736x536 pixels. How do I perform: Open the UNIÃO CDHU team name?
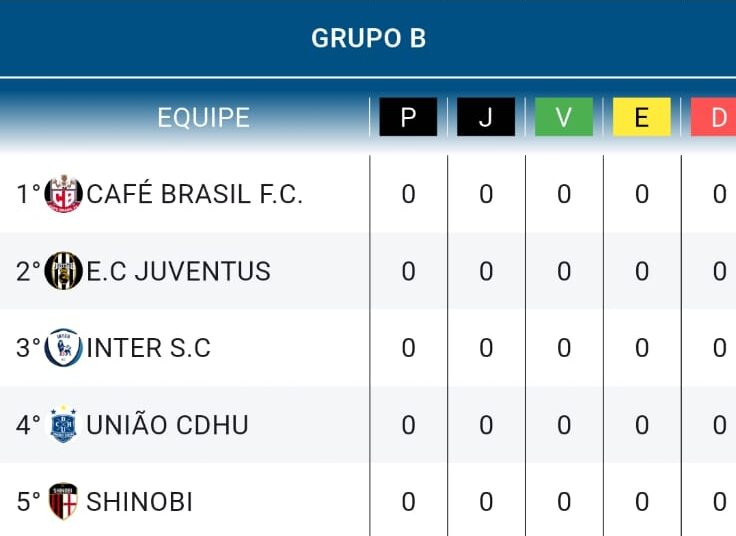coord(167,423)
